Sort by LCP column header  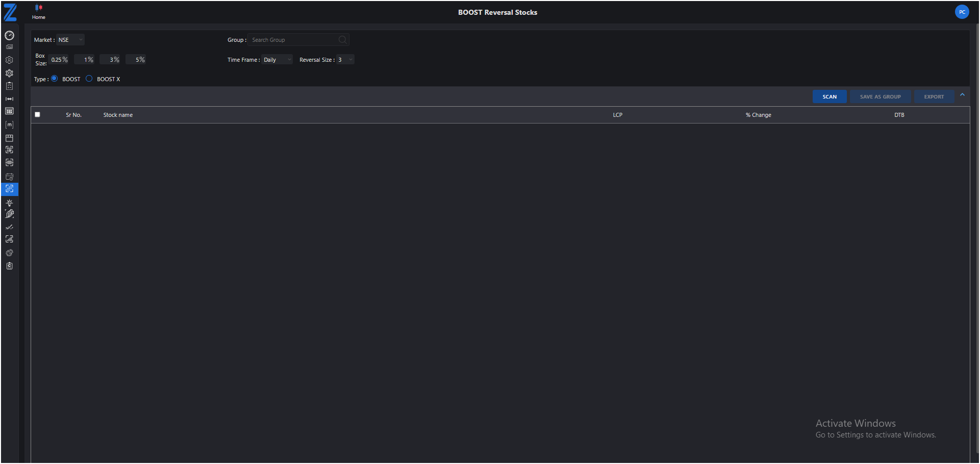(x=617, y=115)
